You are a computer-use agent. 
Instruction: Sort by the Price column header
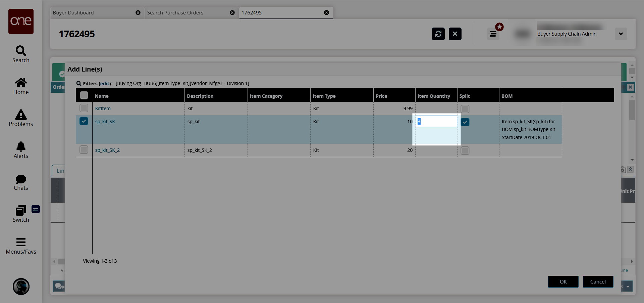[x=394, y=96]
